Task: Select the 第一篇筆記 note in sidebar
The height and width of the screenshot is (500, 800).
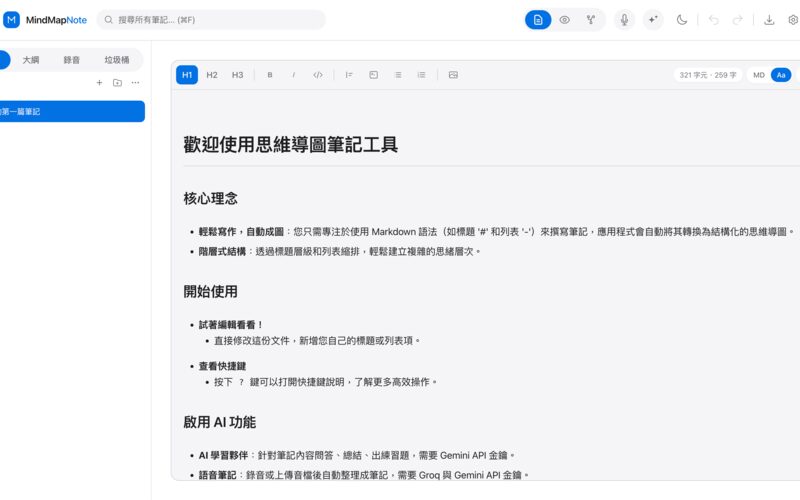Action: coord(72,112)
